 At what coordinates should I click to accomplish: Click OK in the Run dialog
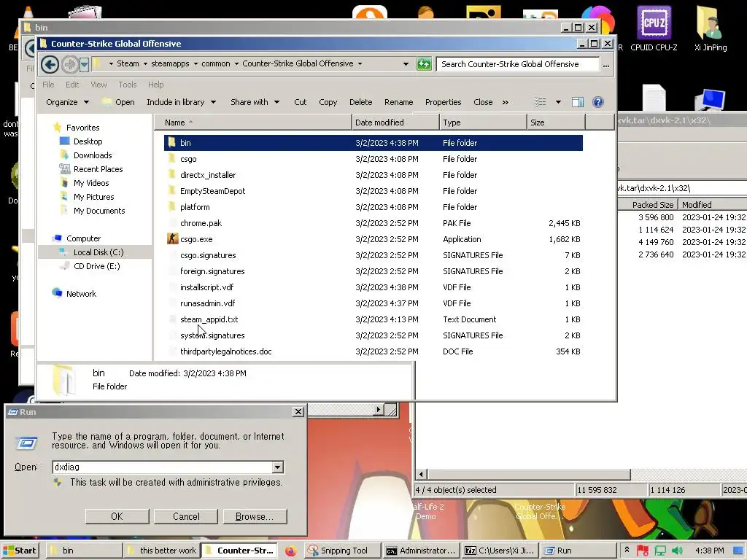pos(117,517)
